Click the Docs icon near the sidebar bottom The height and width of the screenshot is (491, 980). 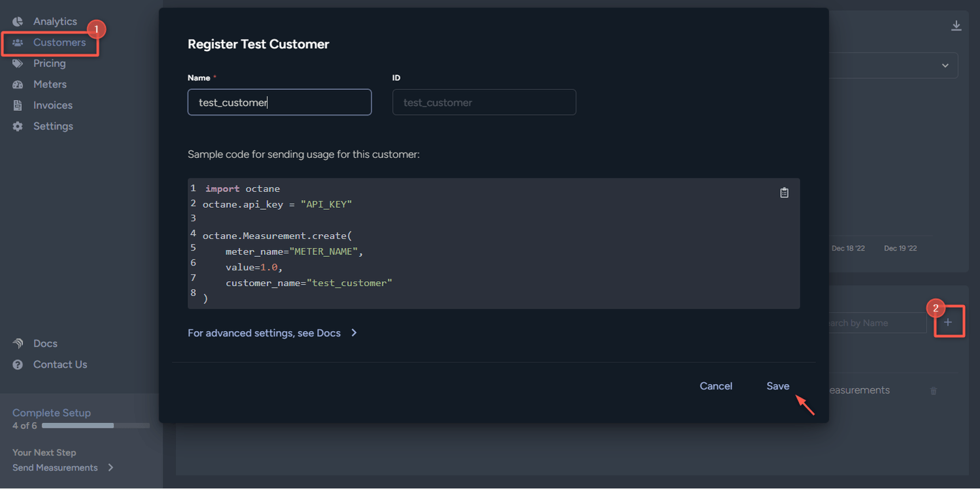point(19,343)
